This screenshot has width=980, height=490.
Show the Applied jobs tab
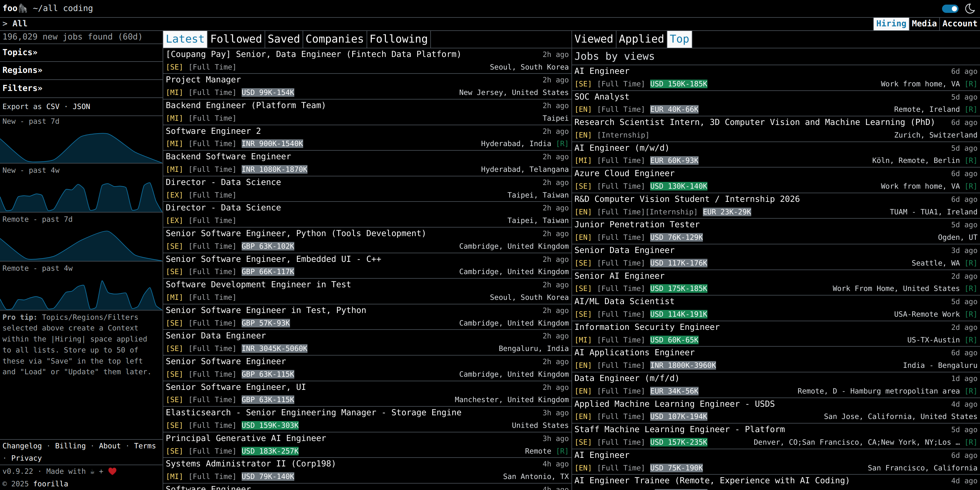click(x=641, y=39)
